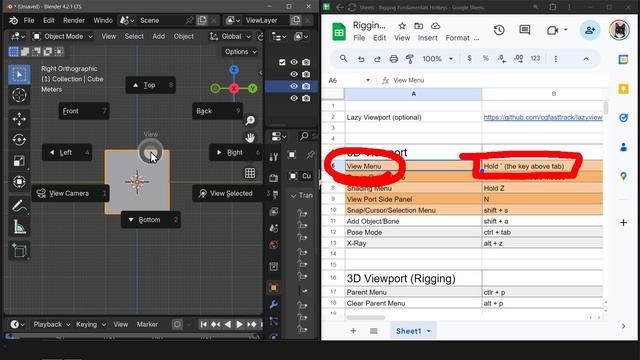The height and width of the screenshot is (360, 640).
Task: Click the Print icon in Sheets
Action: tap(393, 59)
